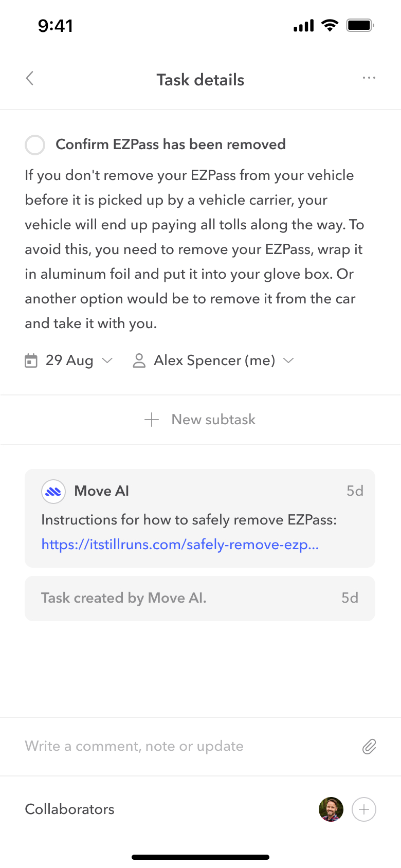Viewport: 401px width, 868px height.
Task: Click the battery indicator in status bar
Action: [x=359, y=25]
